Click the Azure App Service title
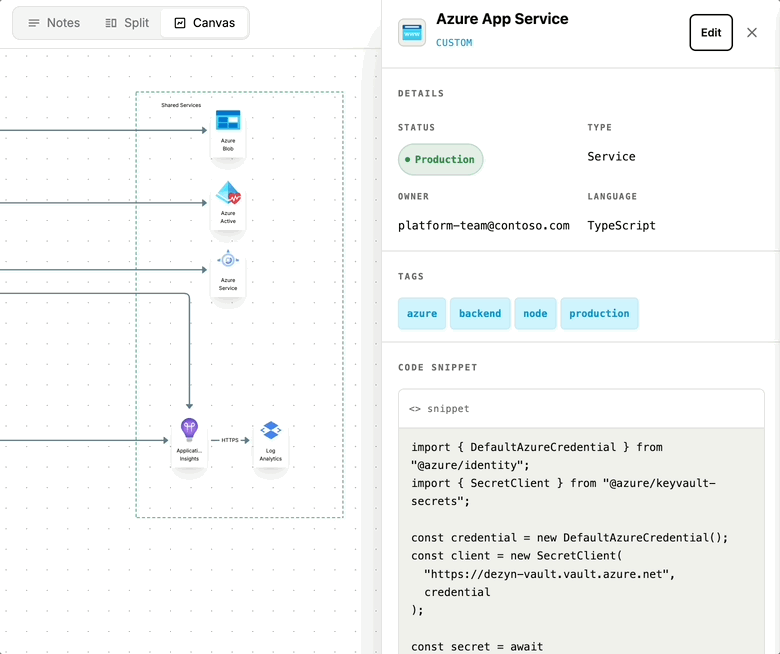 point(502,19)
